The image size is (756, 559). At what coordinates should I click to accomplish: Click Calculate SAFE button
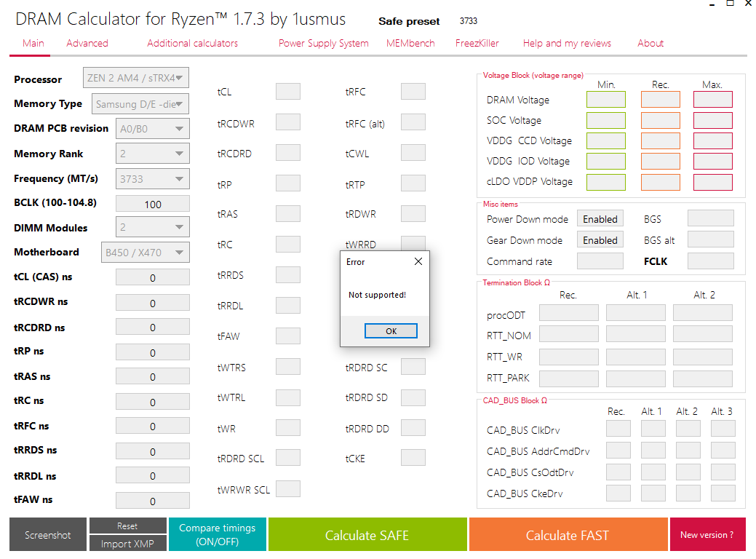pyautogui.click(x=367, y=534)
